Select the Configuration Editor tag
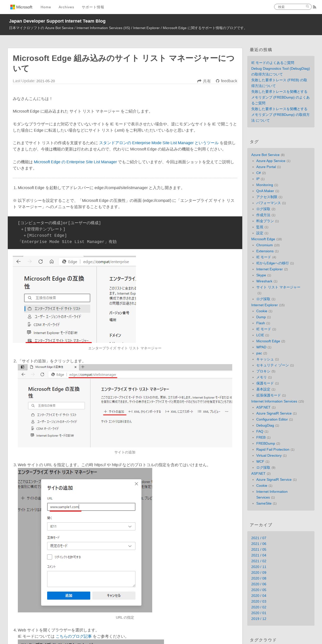 coord(272,419)
